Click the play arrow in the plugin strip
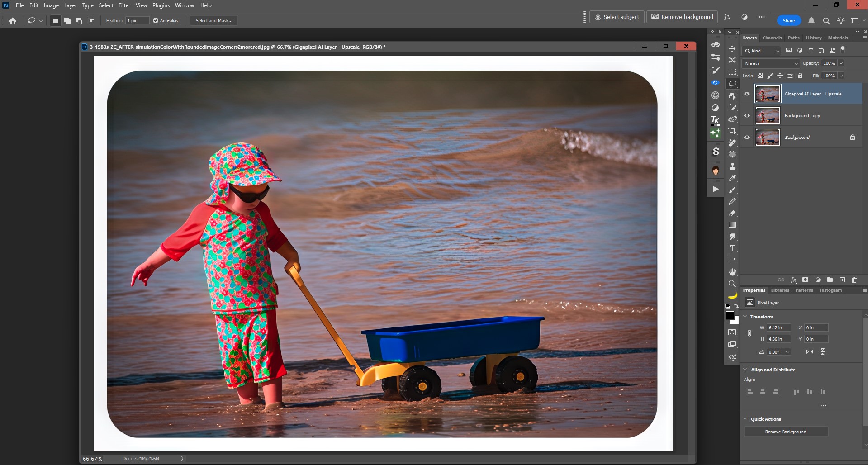868x465 pixels. (x=716, y=189)
